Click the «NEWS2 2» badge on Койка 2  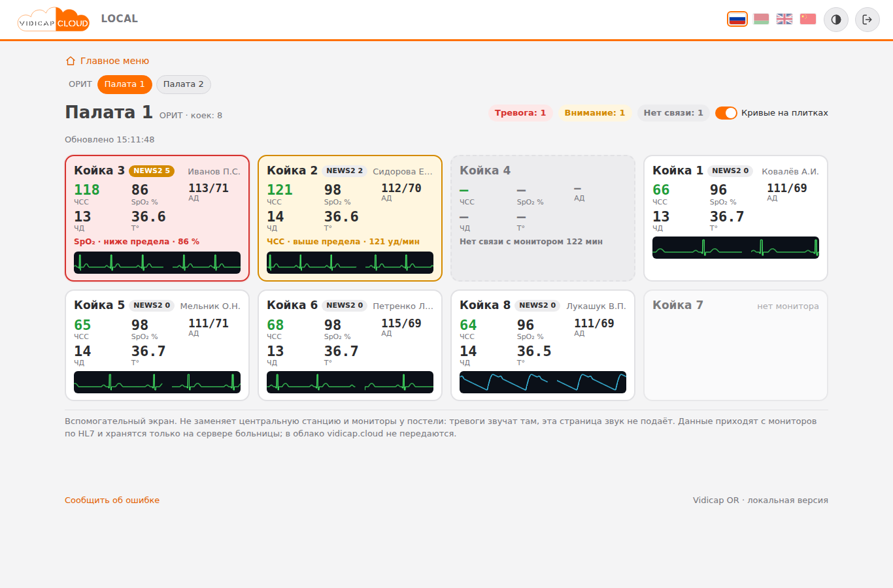pos(345,171)
